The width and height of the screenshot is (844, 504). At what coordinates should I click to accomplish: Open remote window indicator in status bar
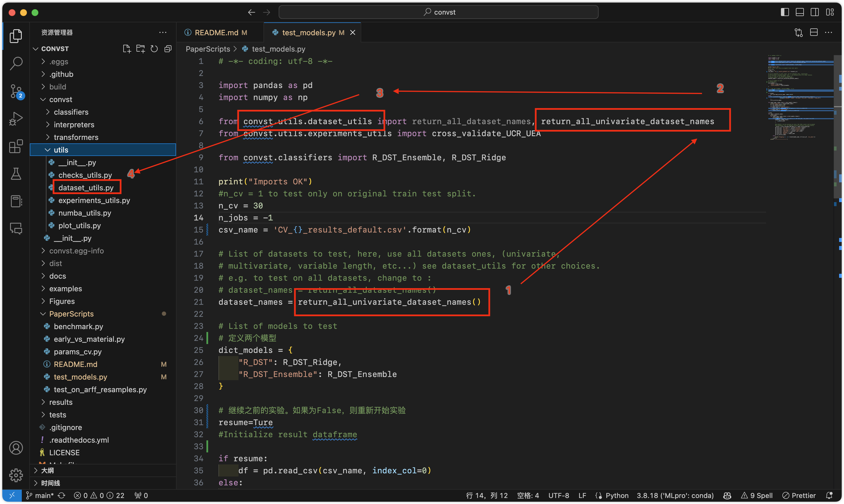click(12, 495)
